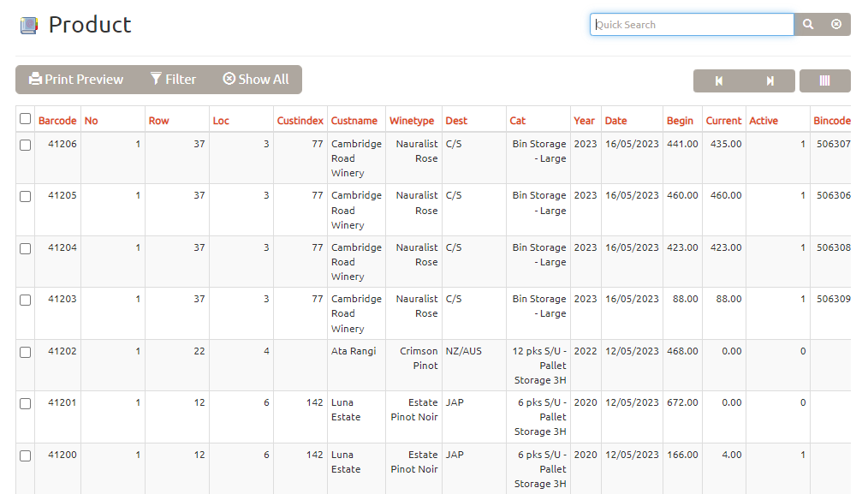The height and width of the screenshot is (494, 868).
Task: Click the Crimson Pinot winetype cell
Action: [419, 359]
